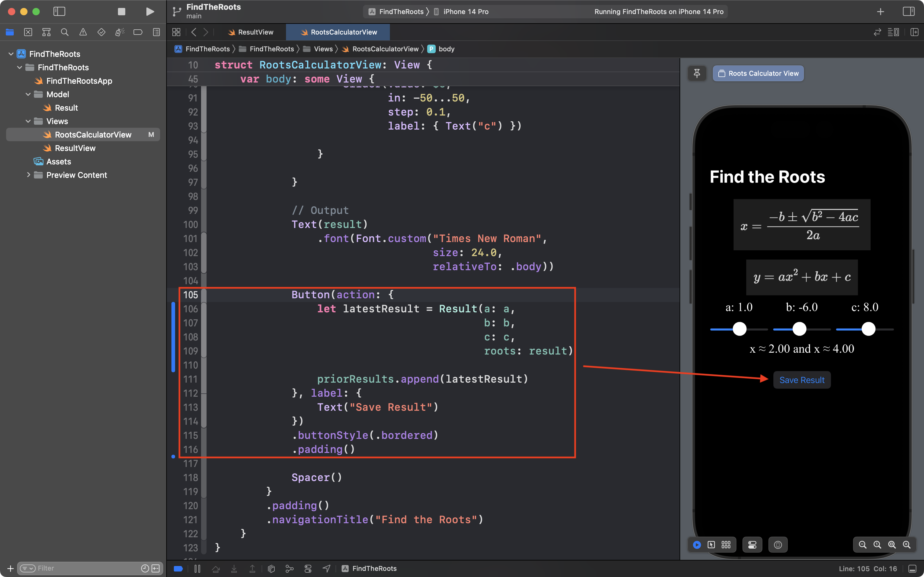Drag the c parameter slider control
Viewport: 924px width, 577px height.
point(868,329)
